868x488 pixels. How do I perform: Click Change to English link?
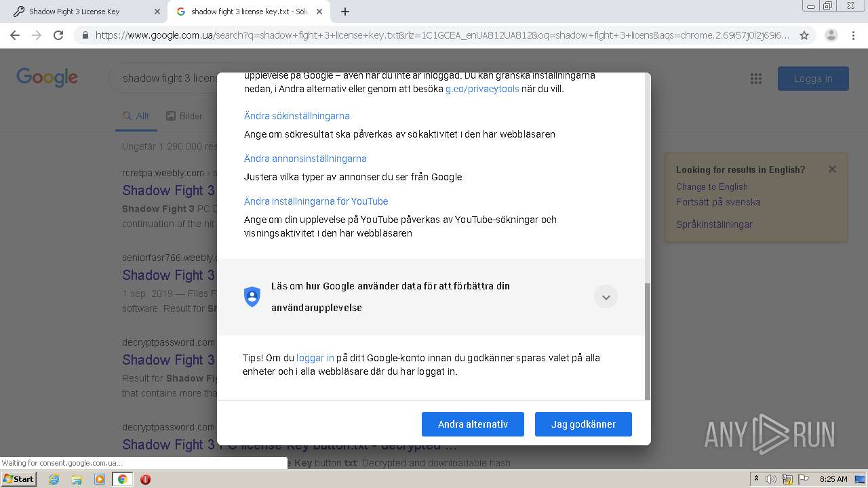click(x=712, y=186)
